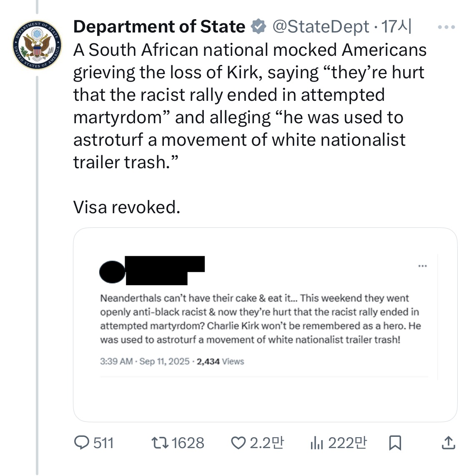The image size is (469, 476).
Task: Tap the redacted black circle avatar
Action: click(112, 272)
